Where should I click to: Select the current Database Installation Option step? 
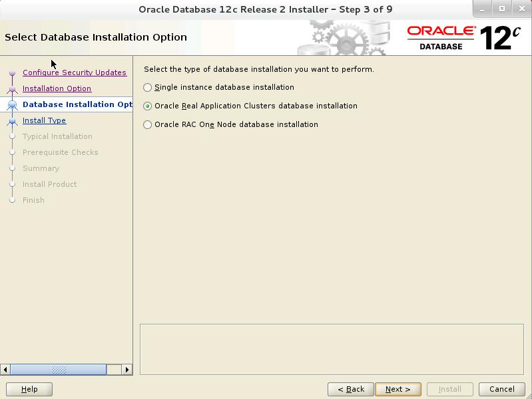pyautogui.click(x=77, y=104)
